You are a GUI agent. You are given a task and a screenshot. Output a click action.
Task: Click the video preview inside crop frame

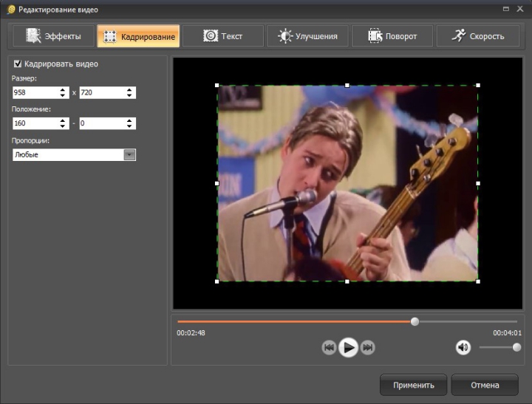click(347, 183)
